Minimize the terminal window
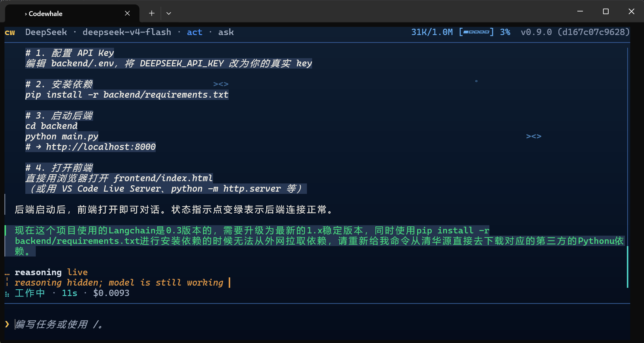Viewport: 644px width, 343px height. [580, 12]
